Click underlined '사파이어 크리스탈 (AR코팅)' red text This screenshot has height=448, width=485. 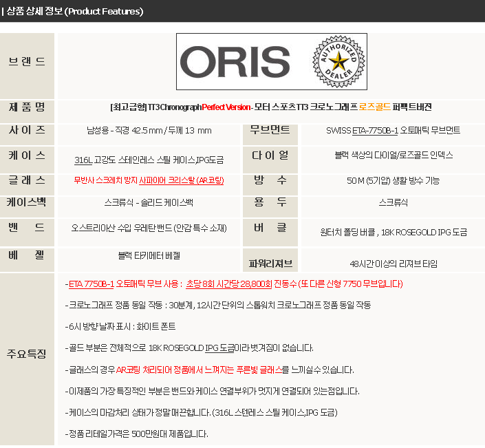(181, 180)
